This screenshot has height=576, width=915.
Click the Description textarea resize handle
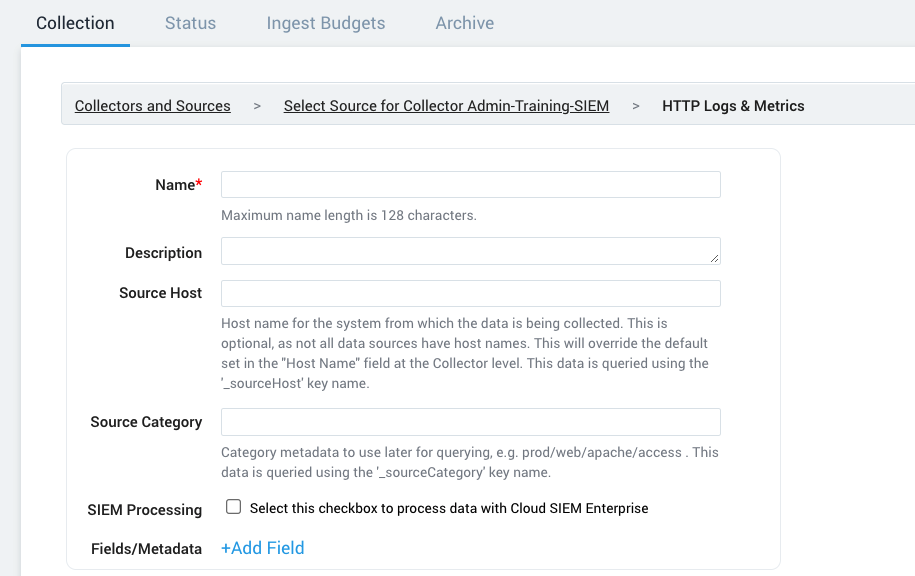click(714, 258)
